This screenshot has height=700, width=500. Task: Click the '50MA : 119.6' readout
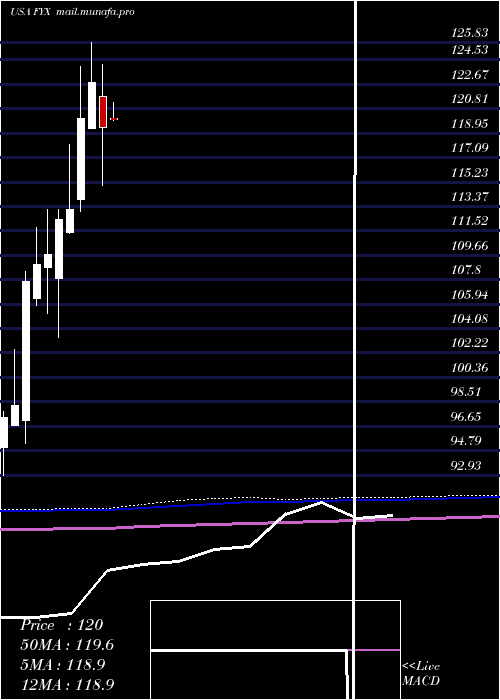click(x=67, y=645)
